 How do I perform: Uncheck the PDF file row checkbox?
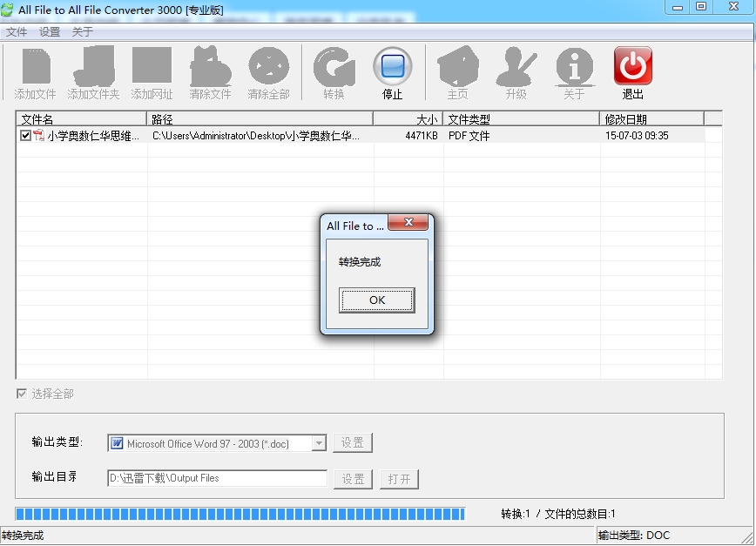point(25,136)
